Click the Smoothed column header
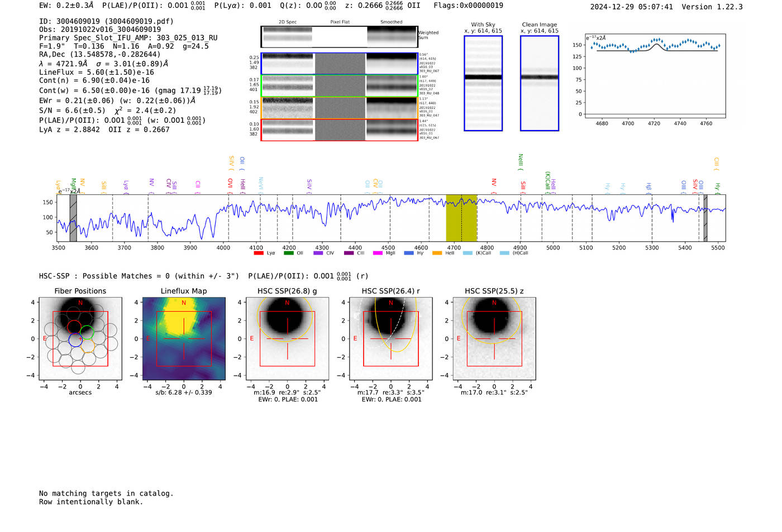 392,22
